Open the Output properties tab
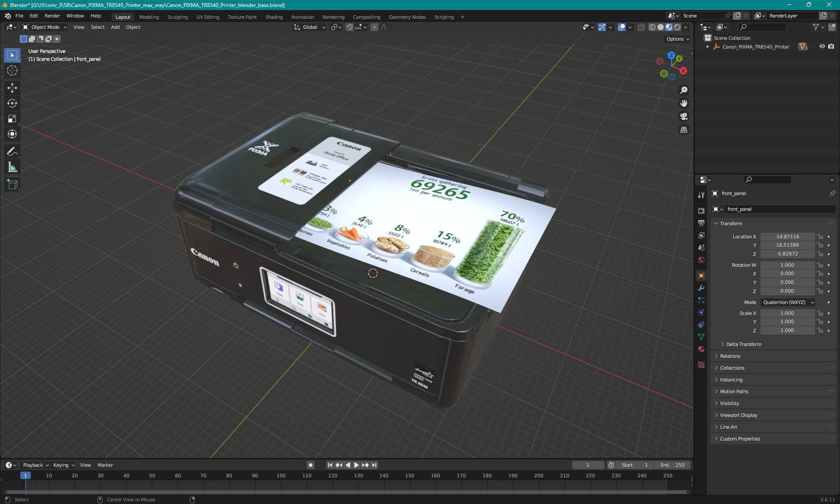This screenshot has height=504, width=840. click(x=701, y=223)
